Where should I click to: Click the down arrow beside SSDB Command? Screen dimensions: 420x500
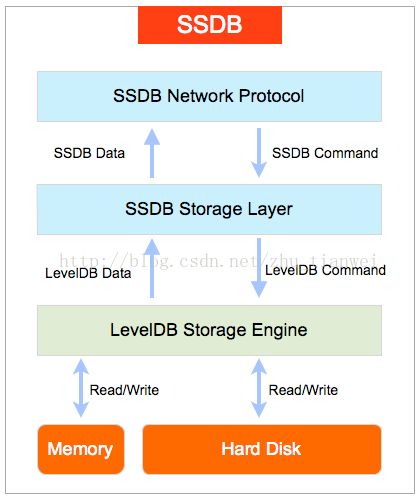coord(259,153)
